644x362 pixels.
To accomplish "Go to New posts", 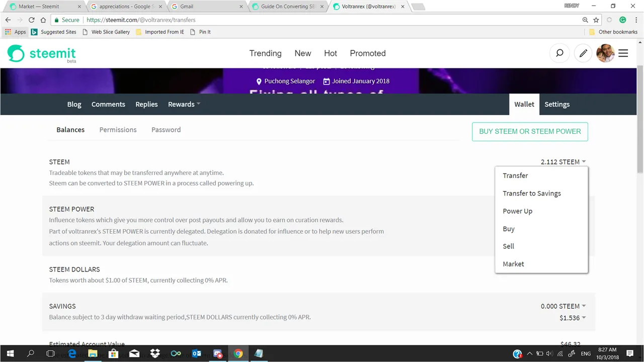I will coord(303,53).
